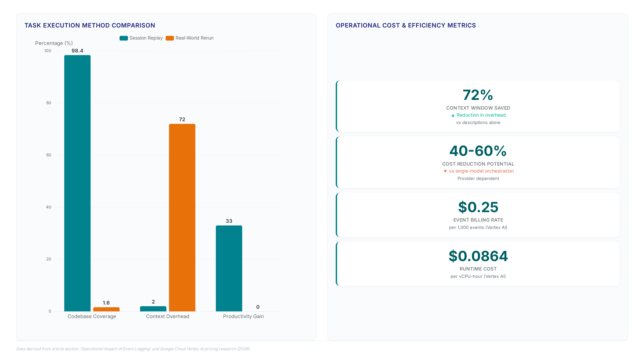Click the Productivity Gain axis label

(x=243, y=316)
